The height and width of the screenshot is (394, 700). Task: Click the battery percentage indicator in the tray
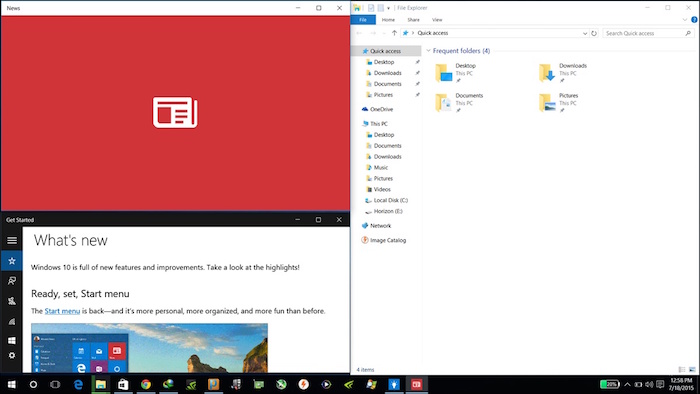click(609, 384)
